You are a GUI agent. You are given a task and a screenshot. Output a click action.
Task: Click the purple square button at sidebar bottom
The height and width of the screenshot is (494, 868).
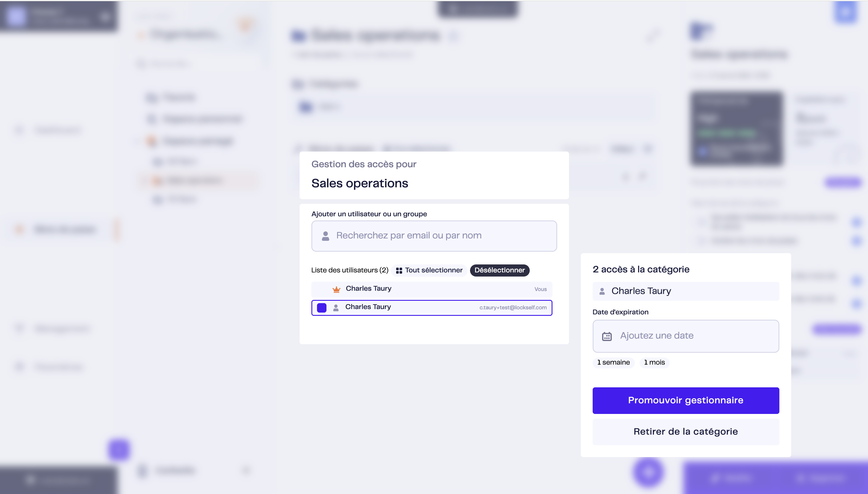click(119, 450)
